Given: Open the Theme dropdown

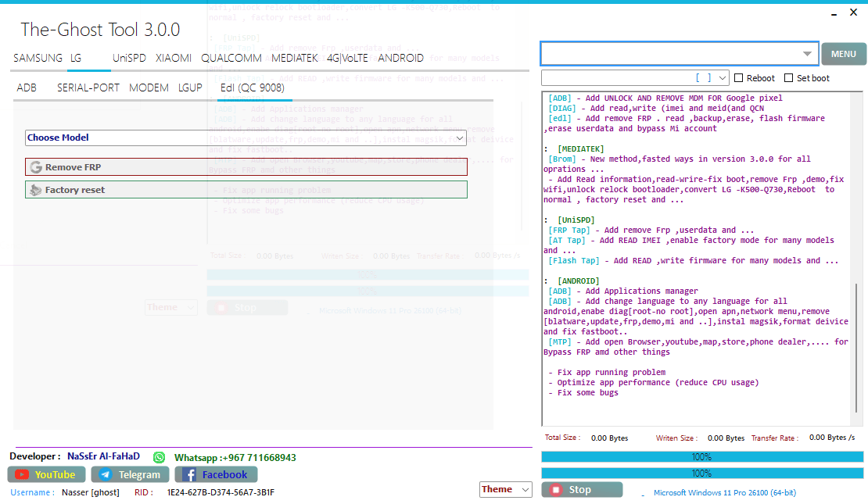Looking at the screenshot, I should (x=527, y=489).
